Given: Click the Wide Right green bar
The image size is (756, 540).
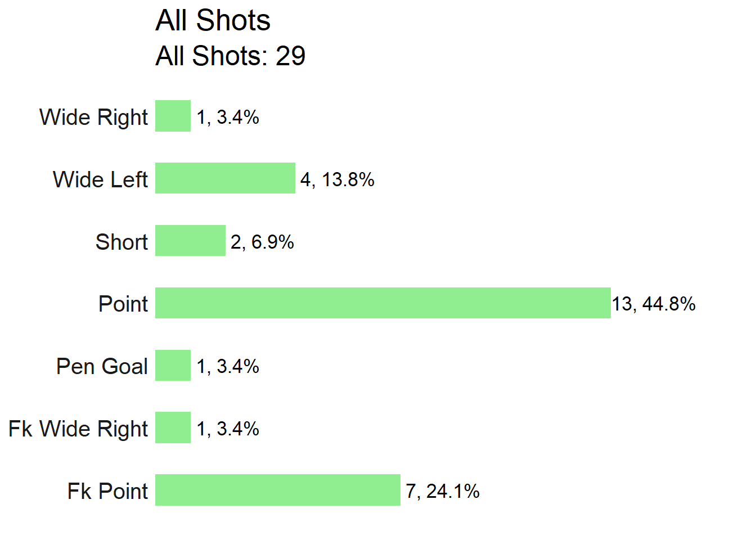Looking at the screenshot, I should point(173,116).
